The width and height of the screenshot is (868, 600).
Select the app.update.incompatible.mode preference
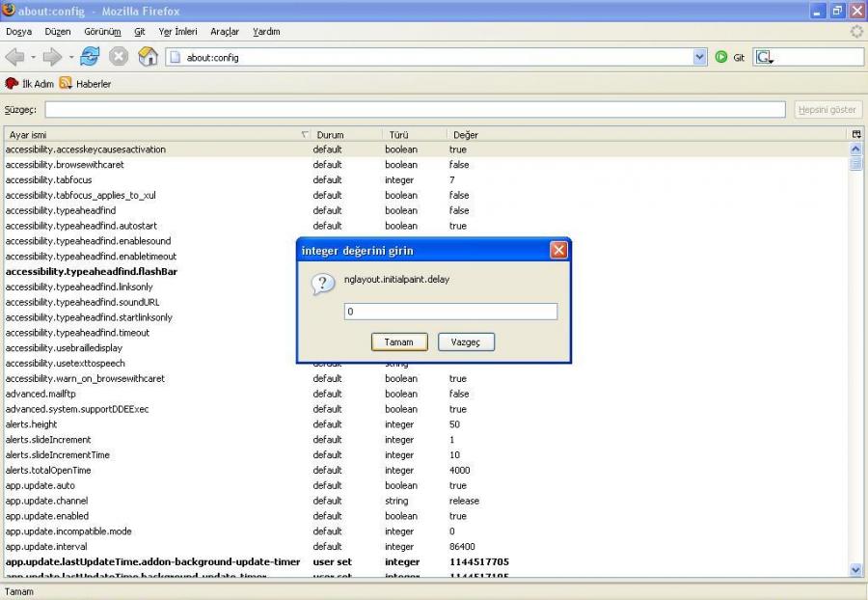coord(426,531)
